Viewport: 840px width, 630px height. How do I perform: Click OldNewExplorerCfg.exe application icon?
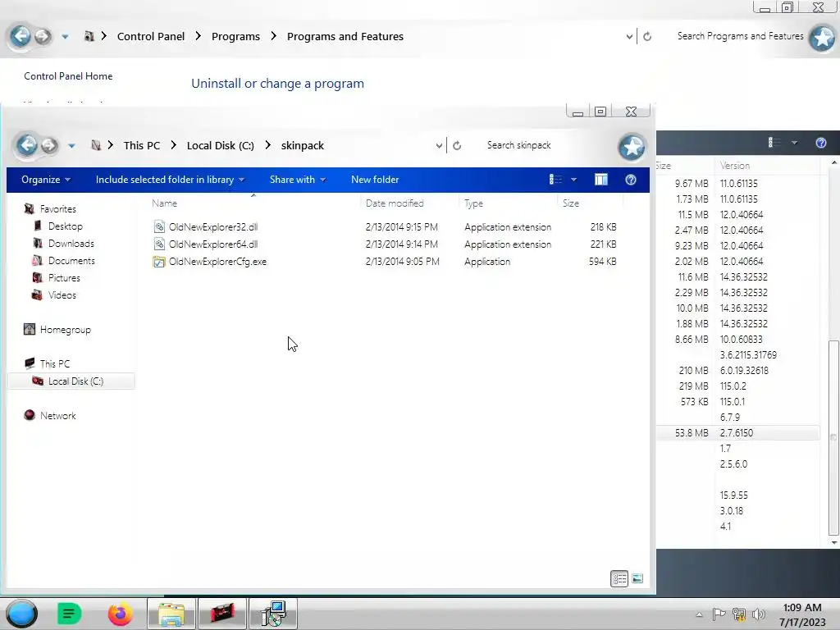[158, 262]
